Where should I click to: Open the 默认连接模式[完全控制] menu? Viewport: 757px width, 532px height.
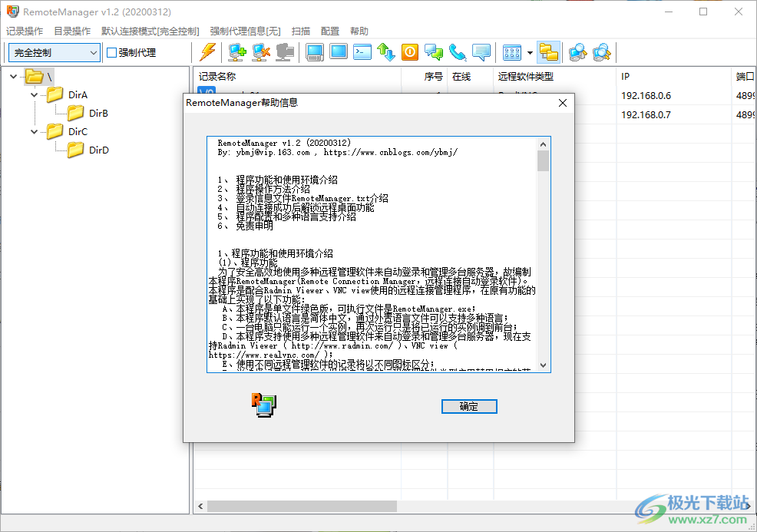pos(150,31)
